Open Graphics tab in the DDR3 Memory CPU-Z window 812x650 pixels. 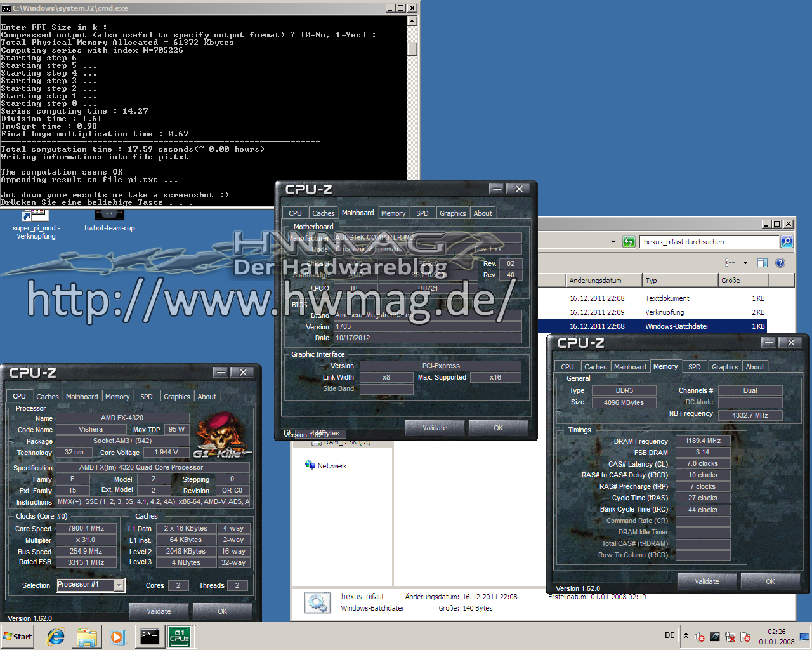coord(725,367)
